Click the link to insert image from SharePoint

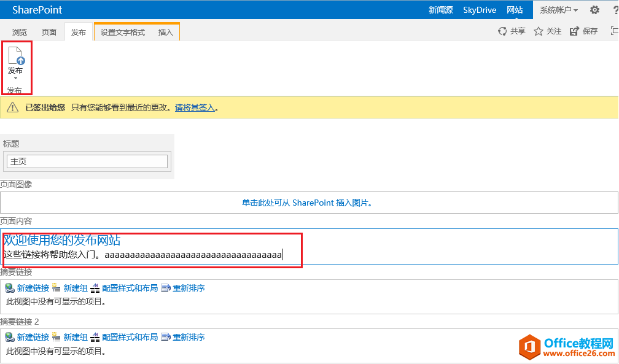pyautogui.click(x=308, y=201)
